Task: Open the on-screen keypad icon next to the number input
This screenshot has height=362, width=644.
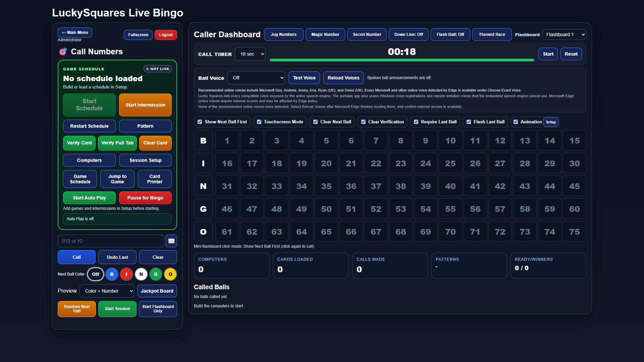Action: (171, 241)
